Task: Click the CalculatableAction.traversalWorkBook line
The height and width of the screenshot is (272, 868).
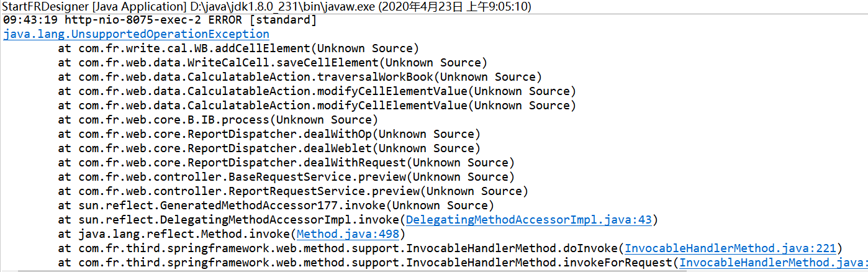Action: click(x=300, y=77)
